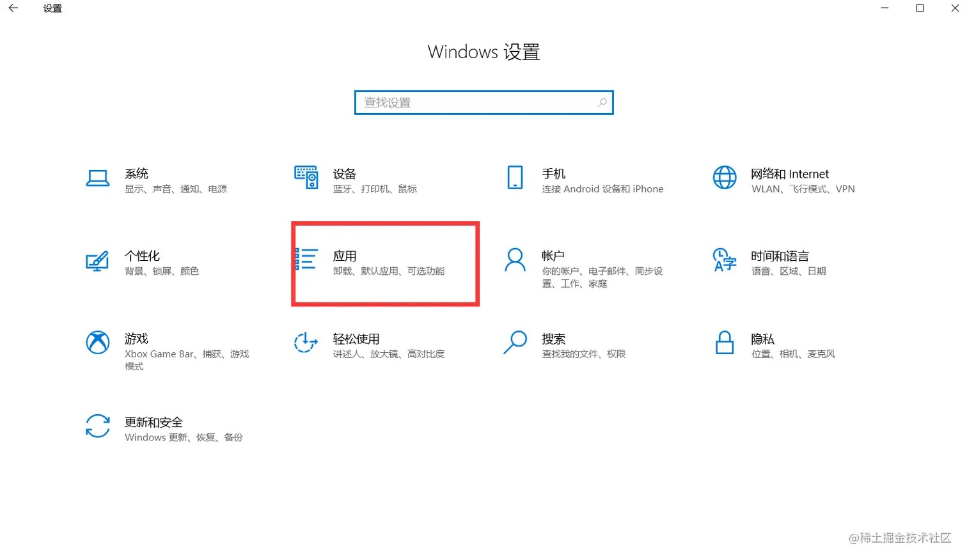
Task: Click the text 语音、区域、日期
Action: (x=789, y=271)
